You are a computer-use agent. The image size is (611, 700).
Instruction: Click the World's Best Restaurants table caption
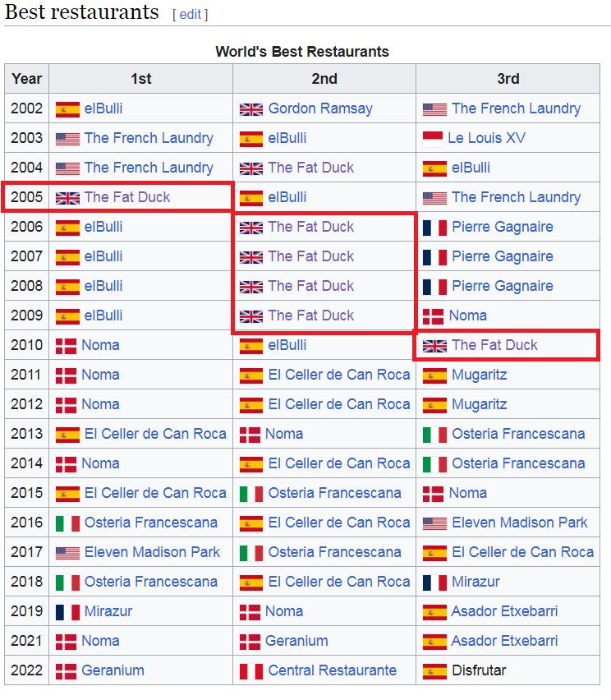302,51
